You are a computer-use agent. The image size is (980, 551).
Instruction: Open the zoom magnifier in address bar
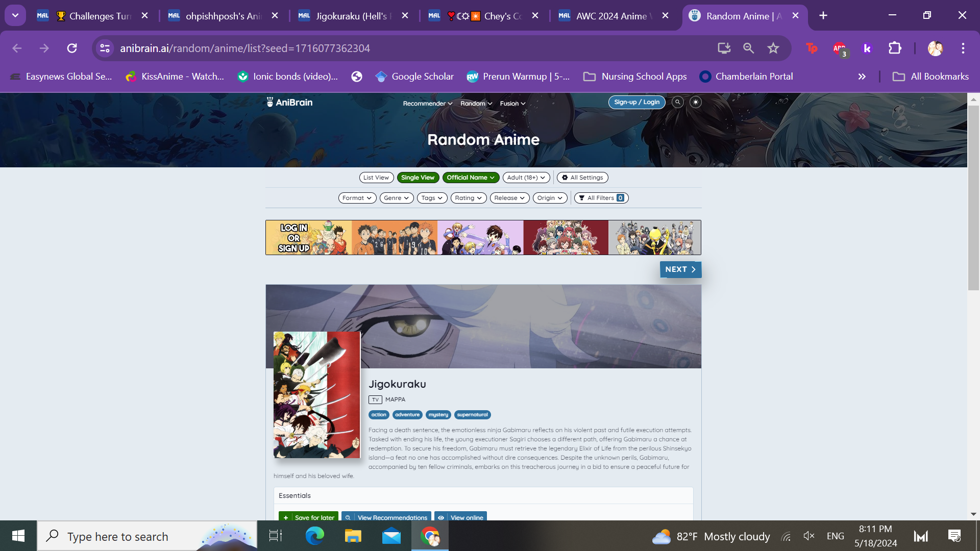[748, 48]
